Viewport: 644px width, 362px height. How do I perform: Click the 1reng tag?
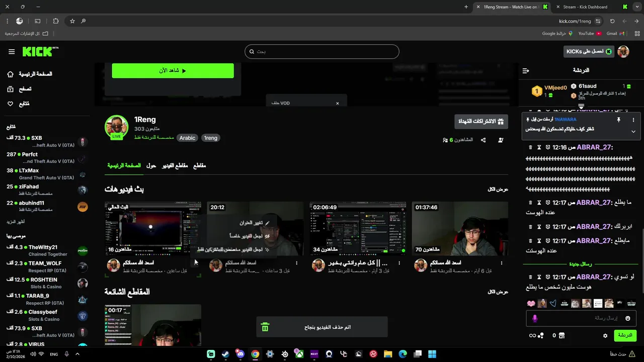click(211, 138)
